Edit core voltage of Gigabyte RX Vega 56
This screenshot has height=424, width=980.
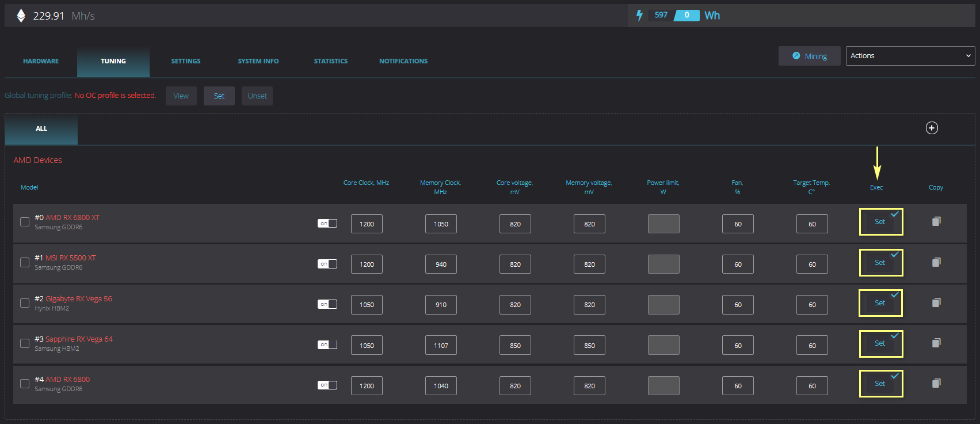tap(515, 305)
